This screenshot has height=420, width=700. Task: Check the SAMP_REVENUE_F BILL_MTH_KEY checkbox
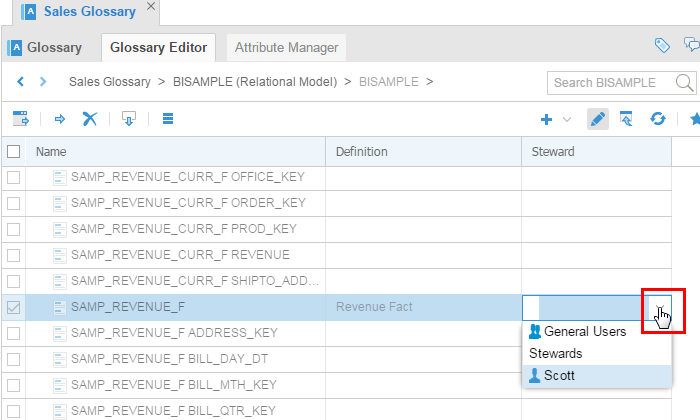tap(13, 385)
